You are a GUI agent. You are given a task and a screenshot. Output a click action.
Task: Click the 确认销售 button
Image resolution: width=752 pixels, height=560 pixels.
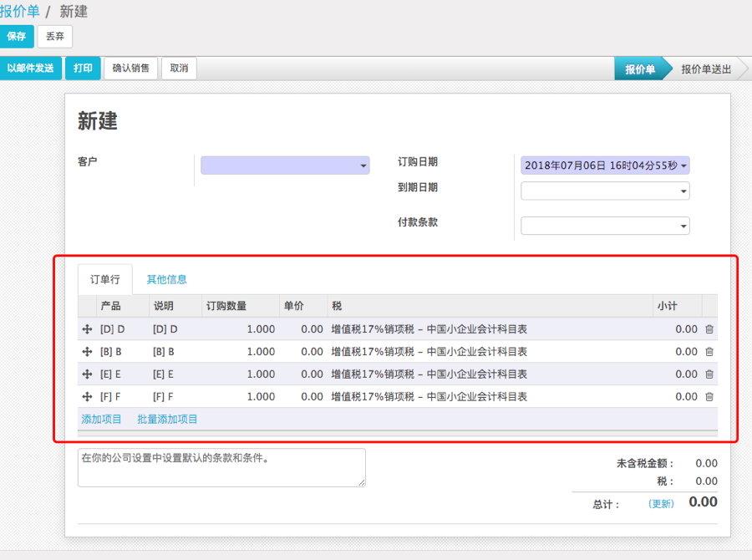131,69
